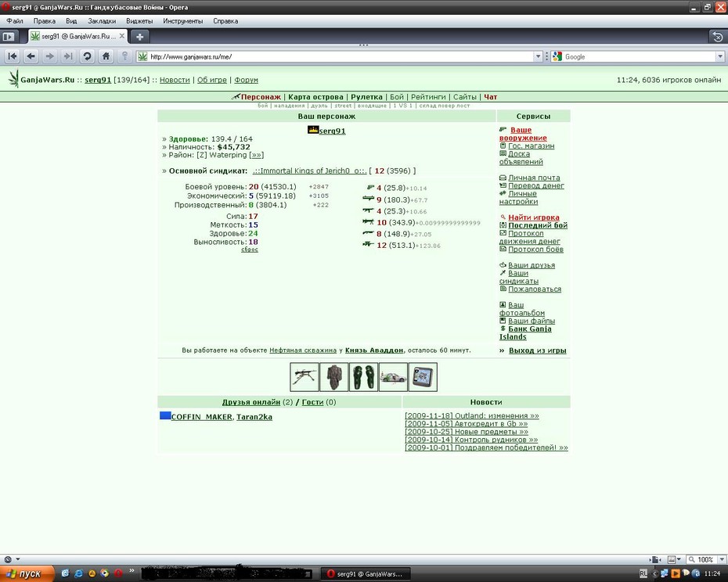Open the Рейтинги link
The width and height of the screenshot is (728, 582).
pos(428,97)
